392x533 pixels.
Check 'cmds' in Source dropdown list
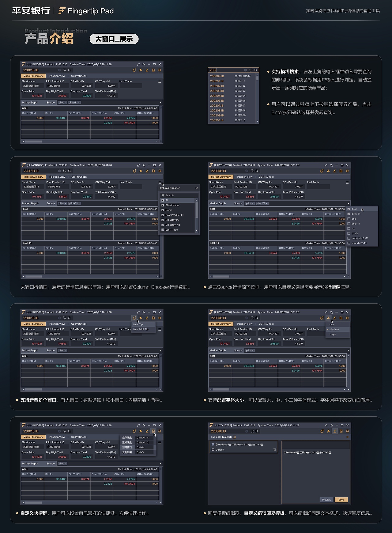tap(349, 233)
